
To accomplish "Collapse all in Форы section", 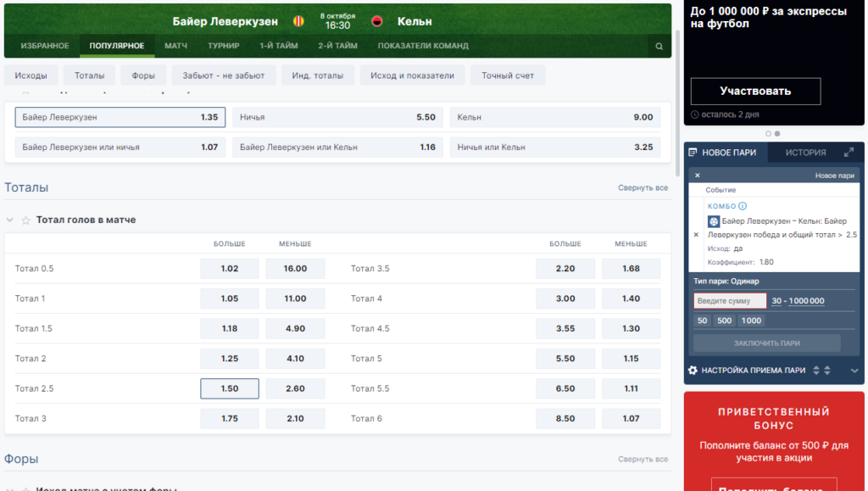I will [643, 459].
